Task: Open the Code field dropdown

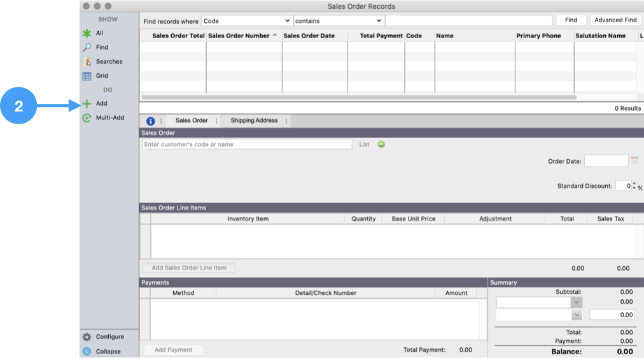Action: [x=247, y=21]
